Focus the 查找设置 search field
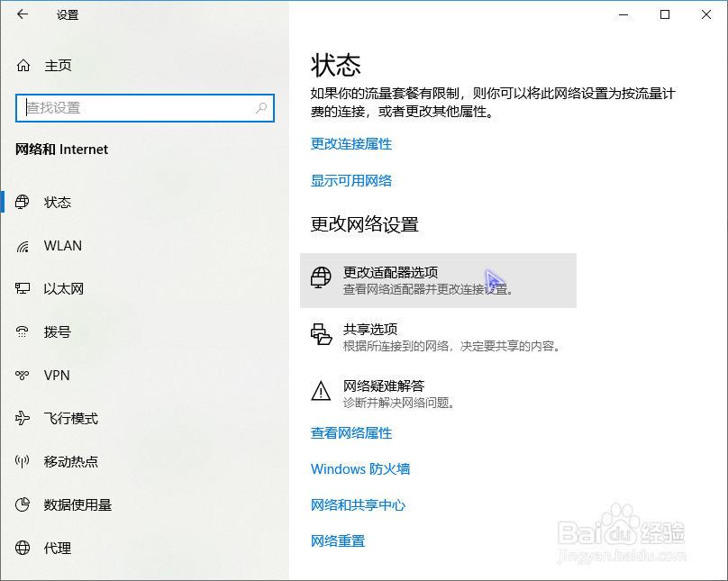Image resolution: width=728 pixels, height=581 pixels. coord(145,108)
